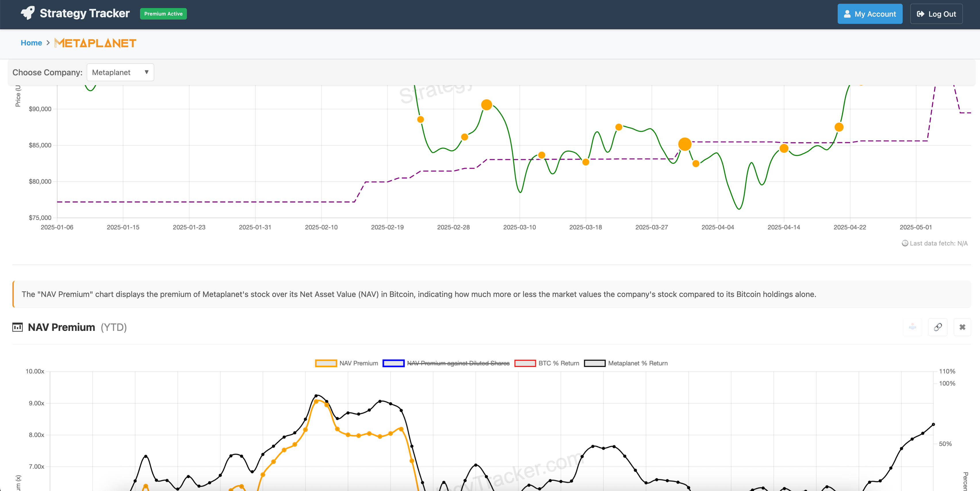Image resolution: width=980 pixels, height=491 pixels.
Task: Click the largest orange marker on purple line
Action: click(685, 144)
